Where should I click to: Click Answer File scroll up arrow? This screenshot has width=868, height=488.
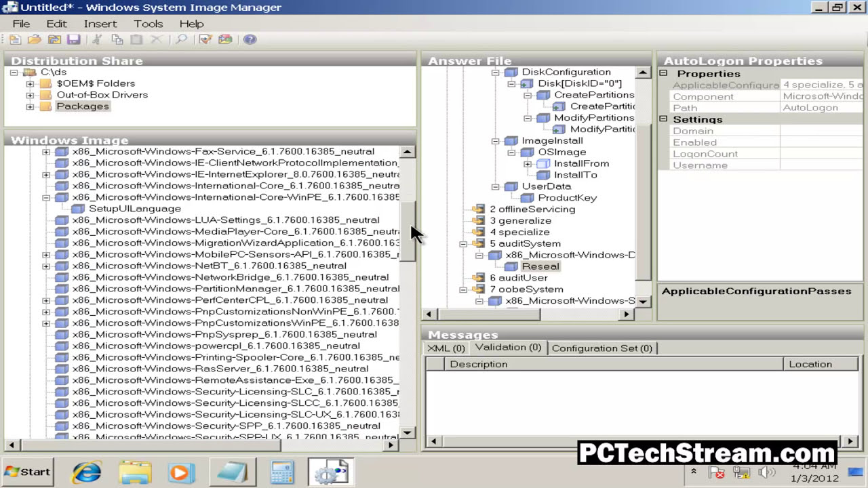[x=643, y=72]
